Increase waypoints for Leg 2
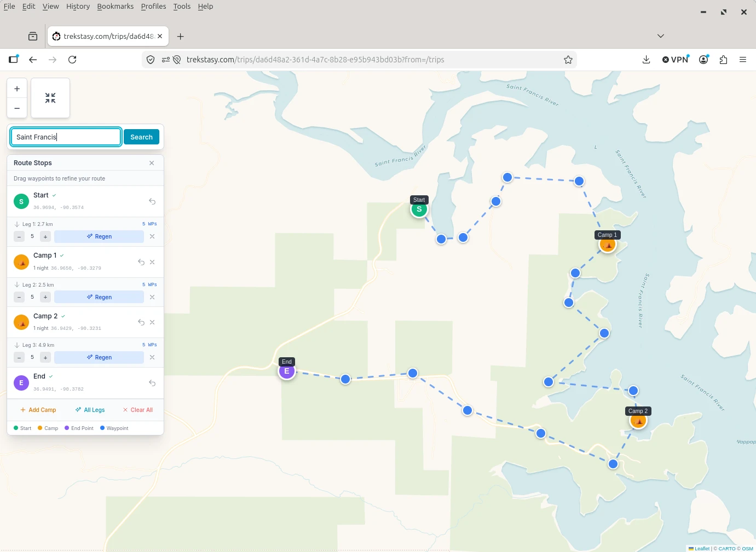756x552 pixels. 45,297
